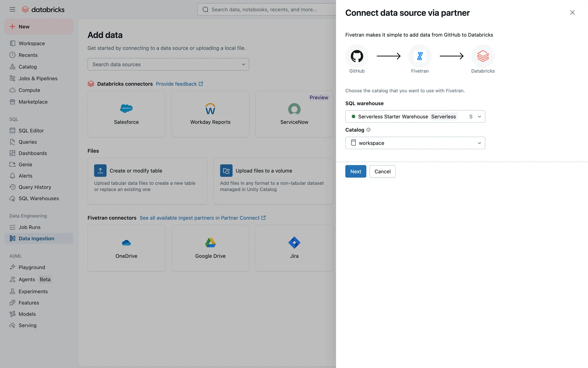
Task: Open SQL Editor in sidebar
Action: pos(31,131)
